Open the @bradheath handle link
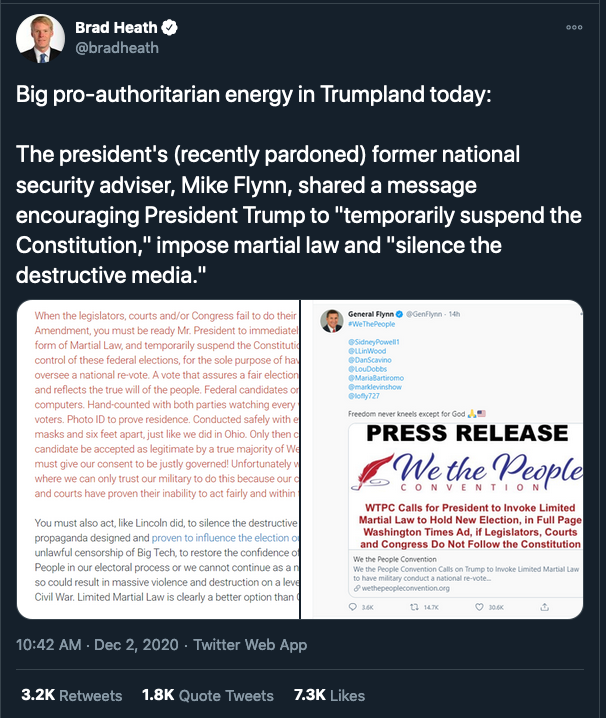606x718 pixels. (x=116, y=47)
